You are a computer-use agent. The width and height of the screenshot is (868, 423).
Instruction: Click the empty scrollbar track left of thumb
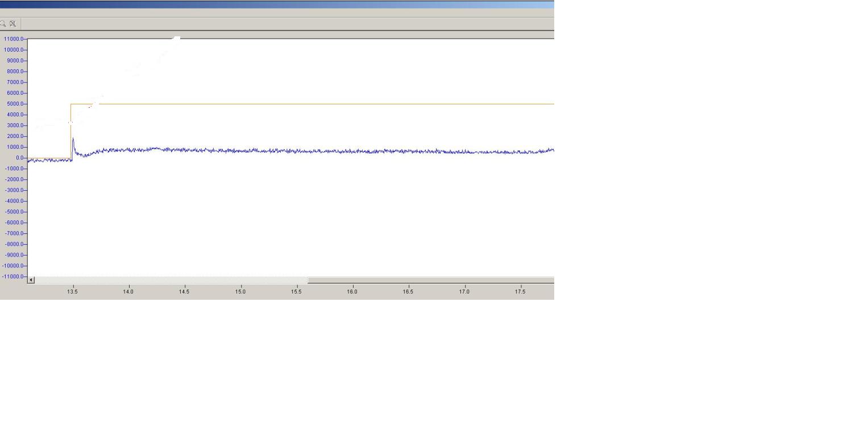[x=171, y=280]
